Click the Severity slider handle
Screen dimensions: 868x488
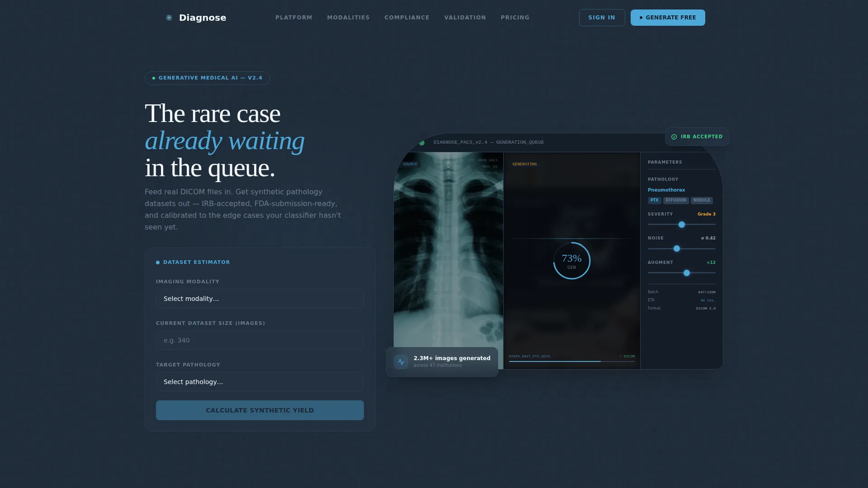point(682,225)
